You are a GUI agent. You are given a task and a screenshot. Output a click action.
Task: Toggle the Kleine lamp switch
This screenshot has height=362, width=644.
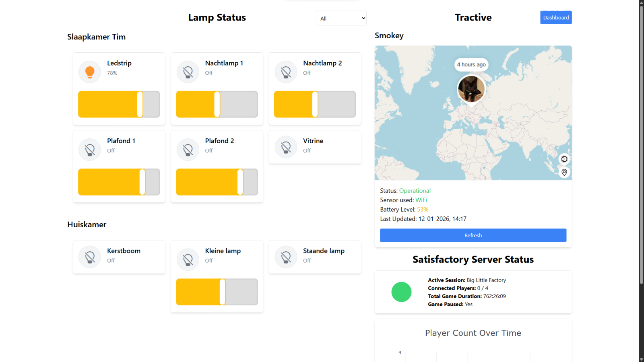[x=217, y=292]
